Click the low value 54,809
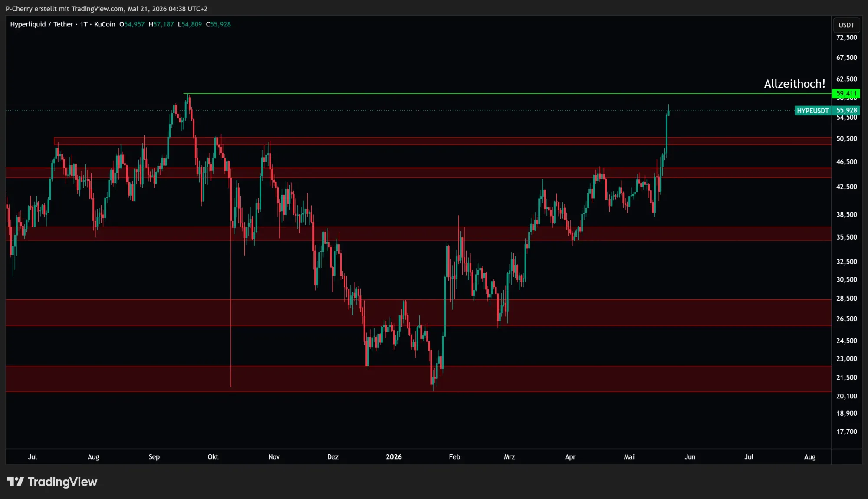The width and height of the screenshot is (868, 499). pos(192,24)
